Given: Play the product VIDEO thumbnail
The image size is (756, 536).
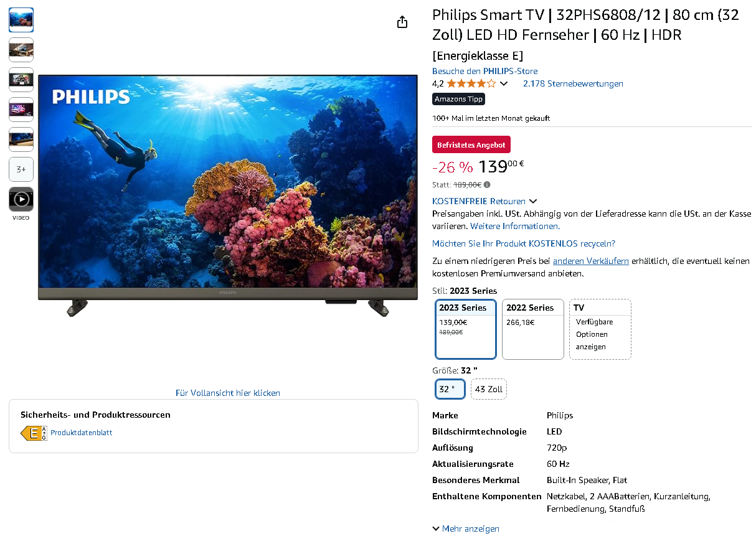Looking at the screenshot, I should point(21,199).
